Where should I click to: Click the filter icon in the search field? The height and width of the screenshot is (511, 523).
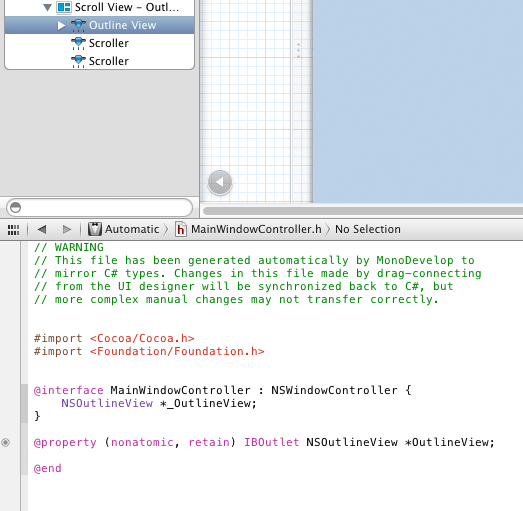(x=15, y=207)
